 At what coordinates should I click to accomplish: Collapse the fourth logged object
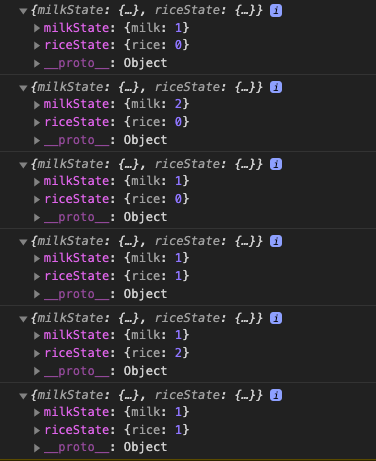(x=23, y=242)
